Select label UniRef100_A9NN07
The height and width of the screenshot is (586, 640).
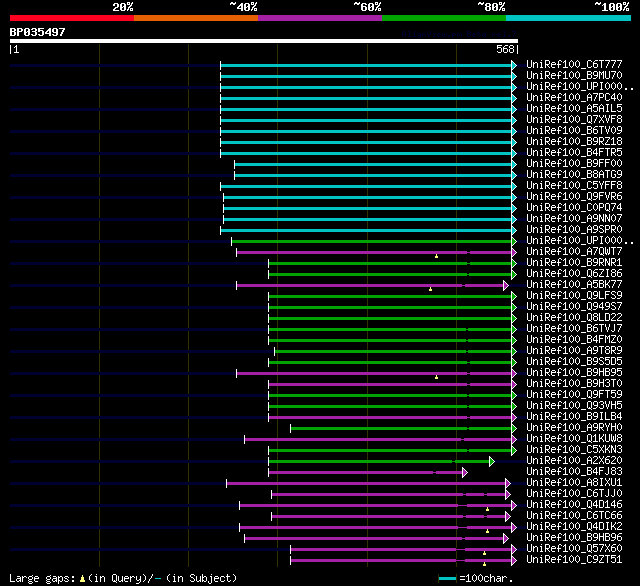tap(574, 219)
